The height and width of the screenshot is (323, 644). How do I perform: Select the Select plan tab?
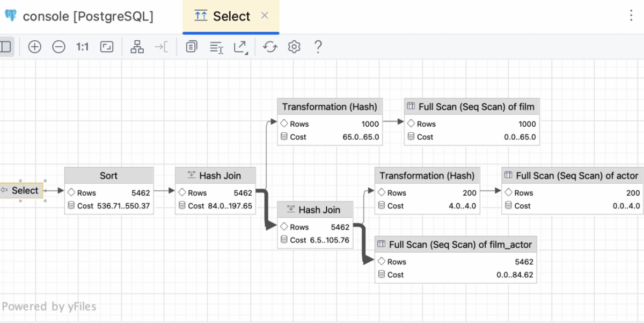point(231,16)
